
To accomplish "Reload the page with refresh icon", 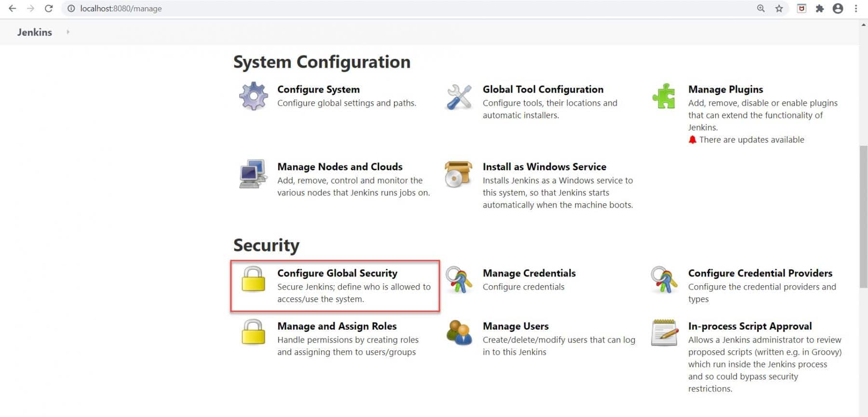I will point(49,8).
